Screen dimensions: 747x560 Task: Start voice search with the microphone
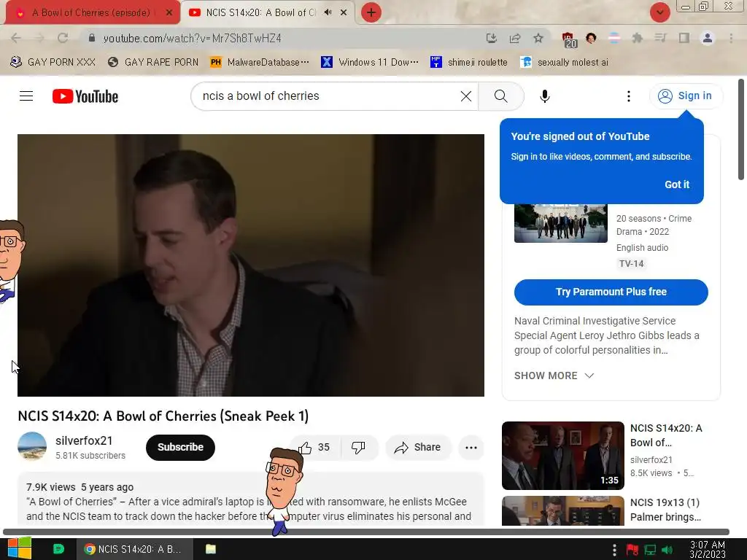[x=544, y=96]
